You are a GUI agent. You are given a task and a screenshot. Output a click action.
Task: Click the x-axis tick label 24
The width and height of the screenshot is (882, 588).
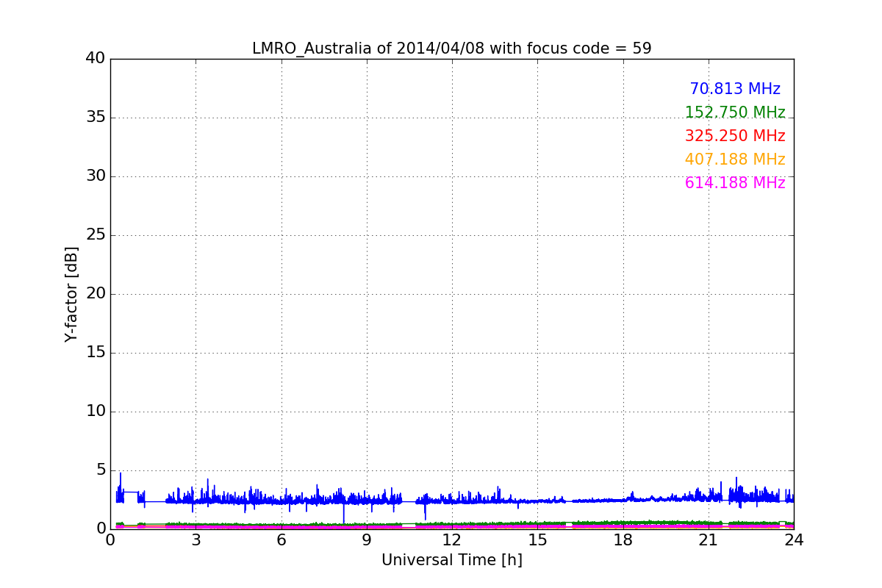(794, 540)
